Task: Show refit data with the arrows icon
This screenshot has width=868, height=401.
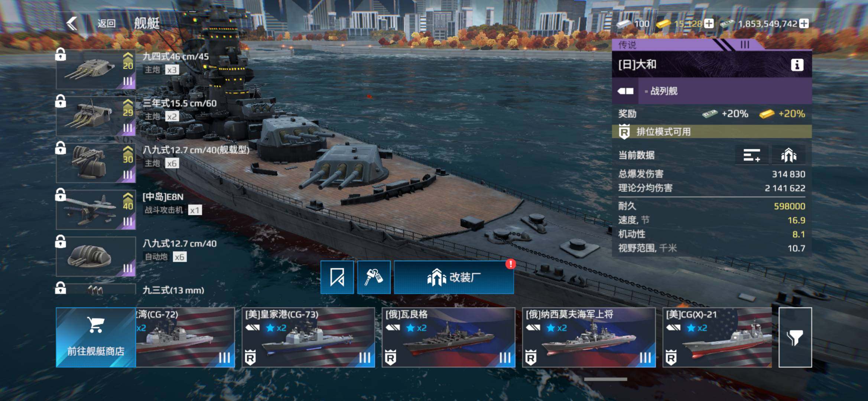Action: point(789,155)
